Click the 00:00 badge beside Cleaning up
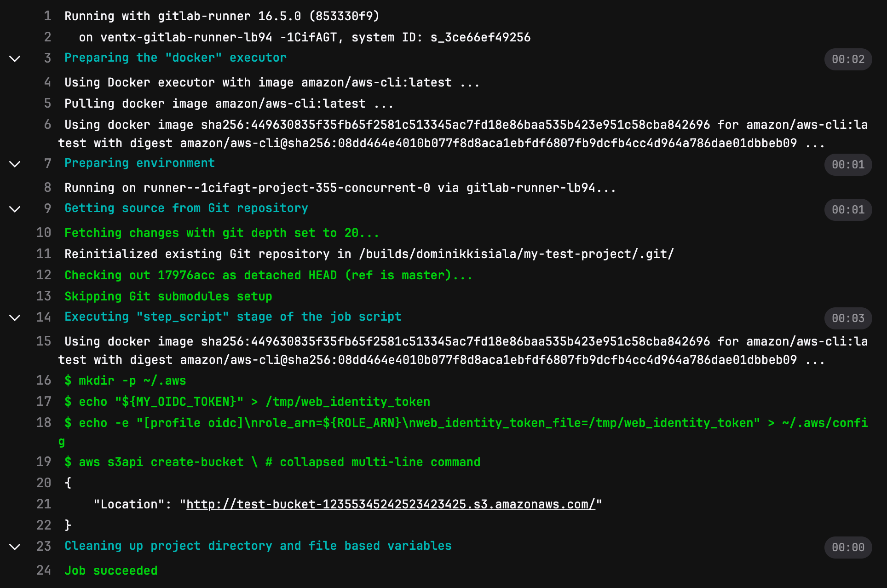The width and height of the screenshot is (887, 588). [847, 548]
